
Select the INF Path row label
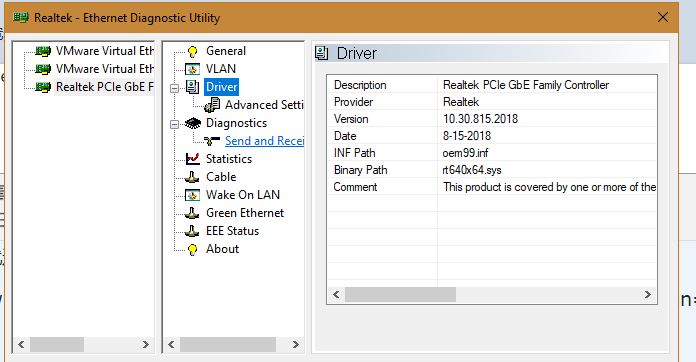click(x=354, y=153)
